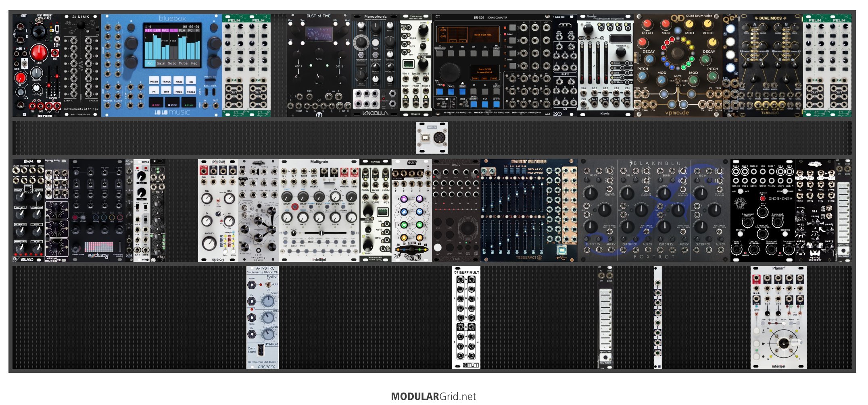Image resolution: width=868 pixels, height=405 pixels.
Task: Click the CUTOFF knob on Polaris
Action: [209, 243]
